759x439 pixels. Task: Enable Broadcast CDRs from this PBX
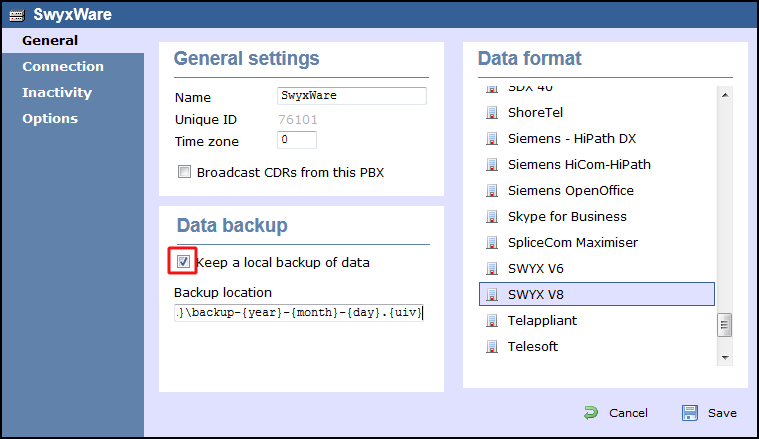coord(184,172)
